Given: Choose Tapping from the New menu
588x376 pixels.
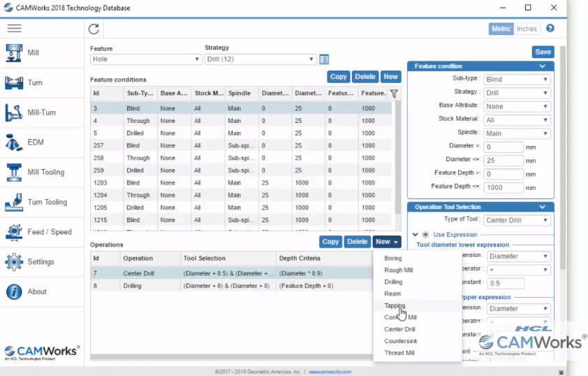Looking at the screenshot, I should (395, 305).
